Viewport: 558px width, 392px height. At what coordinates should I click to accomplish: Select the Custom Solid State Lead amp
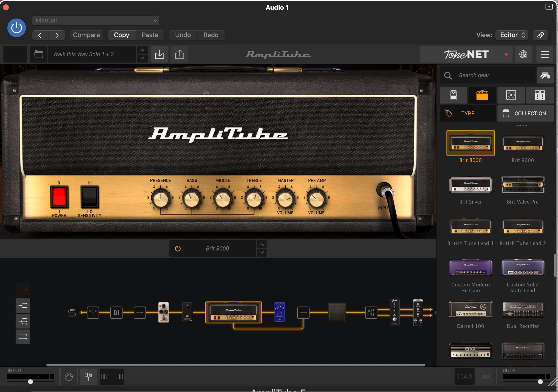523,268
